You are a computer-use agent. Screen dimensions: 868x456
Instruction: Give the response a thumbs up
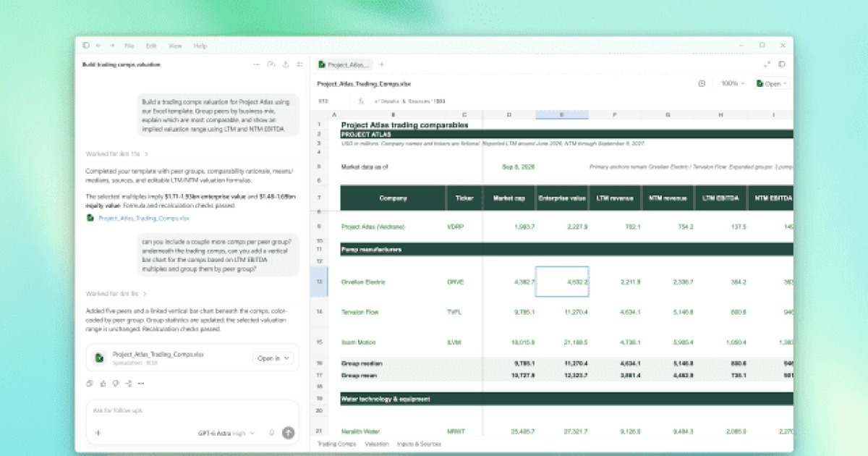pos(102,383)
